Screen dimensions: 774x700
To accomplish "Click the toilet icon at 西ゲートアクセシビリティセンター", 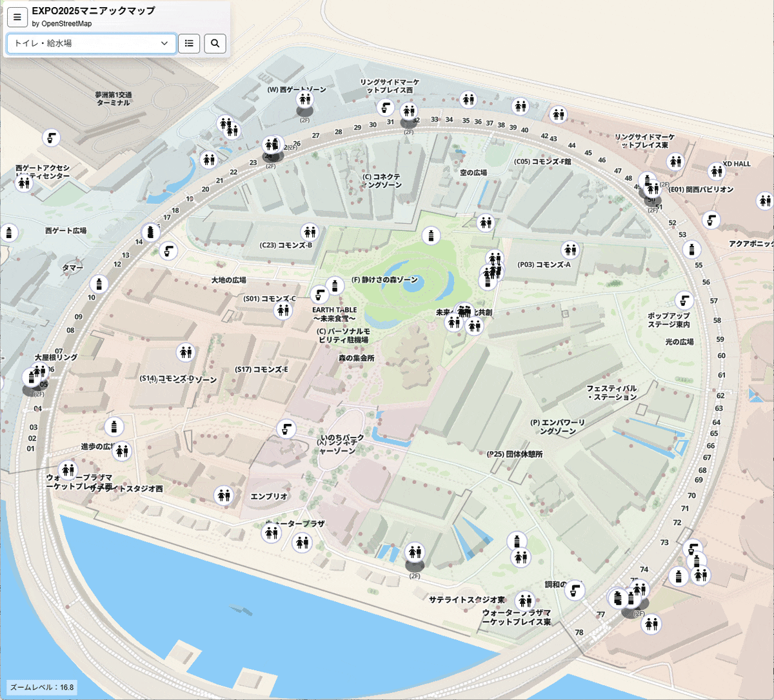I will 24,183.
